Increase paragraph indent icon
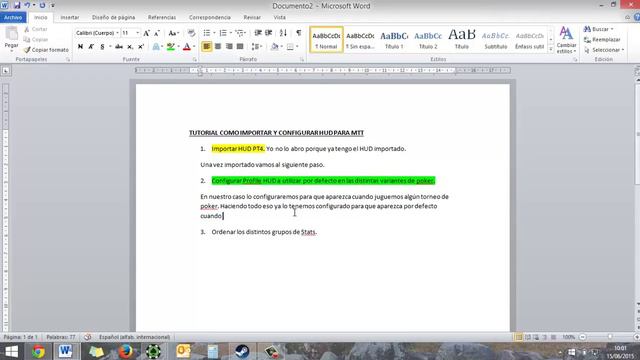The width and height of the screenshot is (640, 360). pos(269,33)
